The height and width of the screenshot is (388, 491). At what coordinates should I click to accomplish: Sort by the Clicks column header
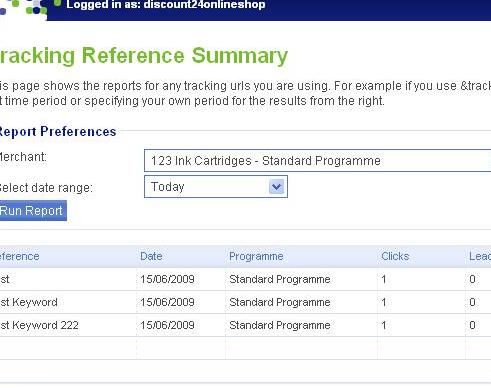coord(395,256)
